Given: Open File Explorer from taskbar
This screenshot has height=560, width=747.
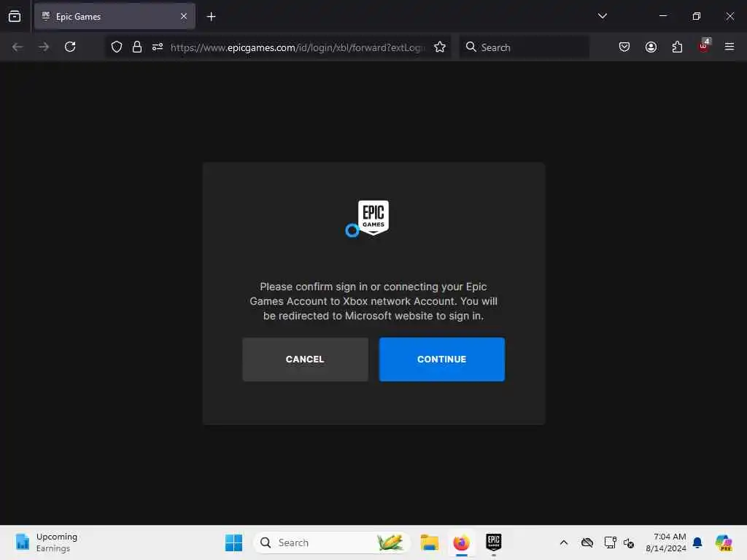Looking at the screenshot, I should pos(429,542).
